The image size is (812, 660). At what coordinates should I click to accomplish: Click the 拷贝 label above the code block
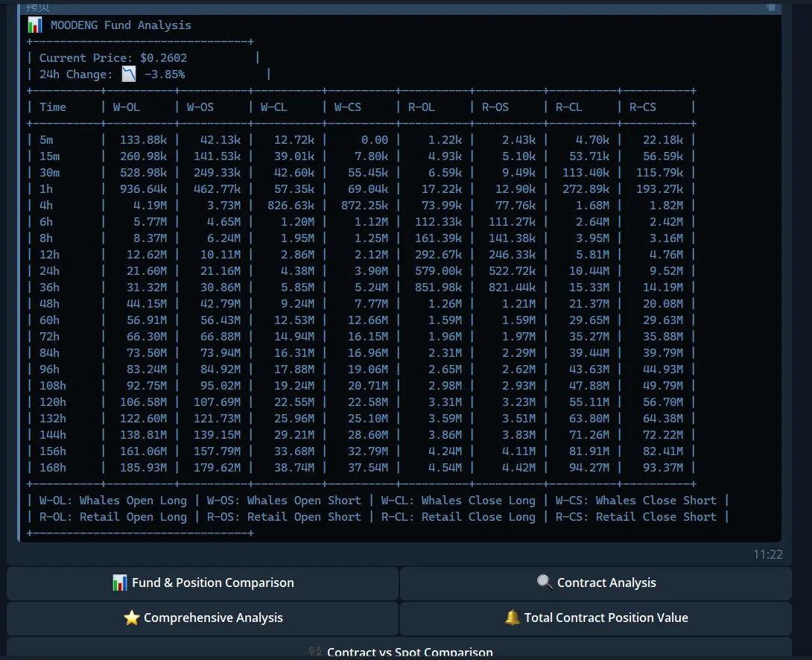(37, 7)
